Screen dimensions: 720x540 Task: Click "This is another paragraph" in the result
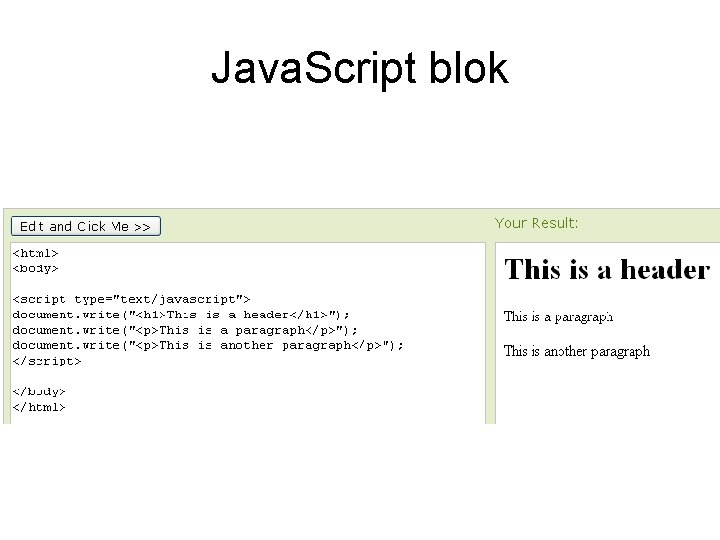577,351
